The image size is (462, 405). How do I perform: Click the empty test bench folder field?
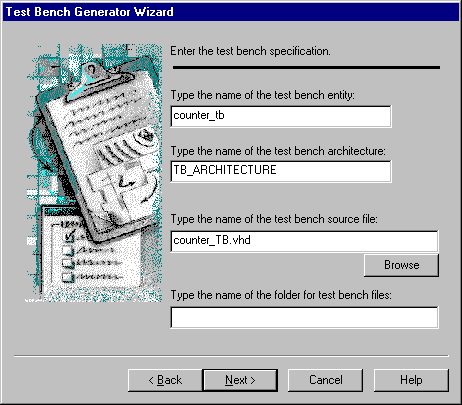click(304, 317)
